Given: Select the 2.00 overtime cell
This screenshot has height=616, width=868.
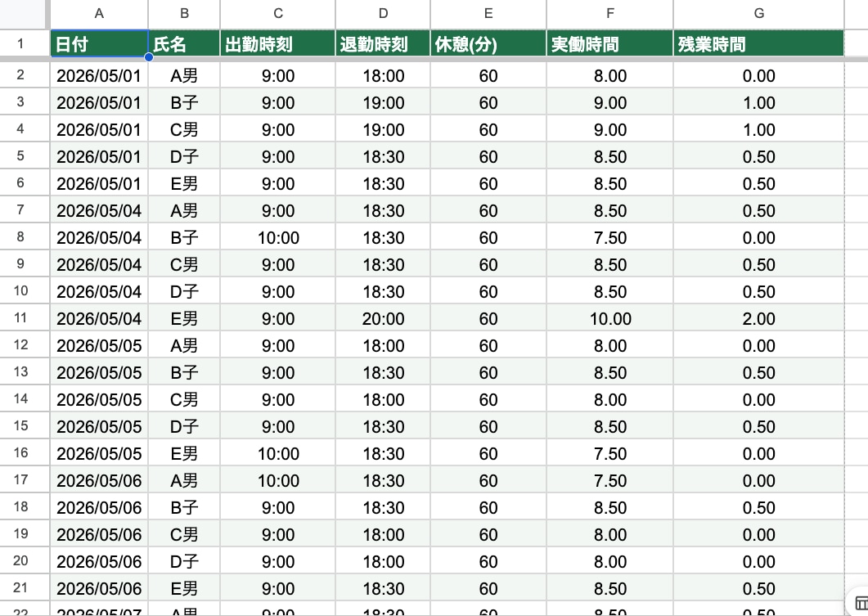Looking at the screenshot, I should coord(759,319).
